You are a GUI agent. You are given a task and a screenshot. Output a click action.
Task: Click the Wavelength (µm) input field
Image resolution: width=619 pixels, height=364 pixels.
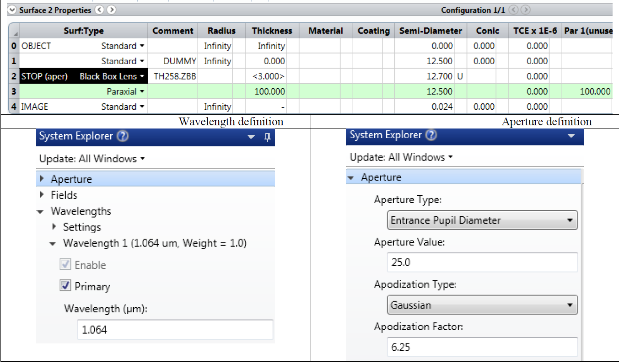click(x=175, y=330)
